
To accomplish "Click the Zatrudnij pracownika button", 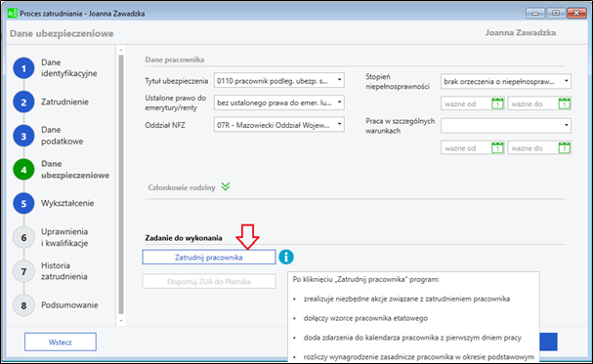I will 209,257.
